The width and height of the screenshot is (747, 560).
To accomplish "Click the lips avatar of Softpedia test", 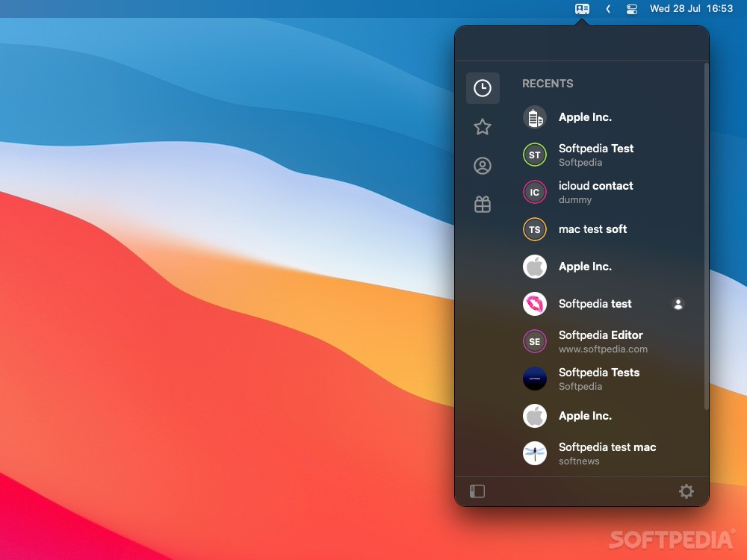I will pyautogui.click(x=535, y=304).
